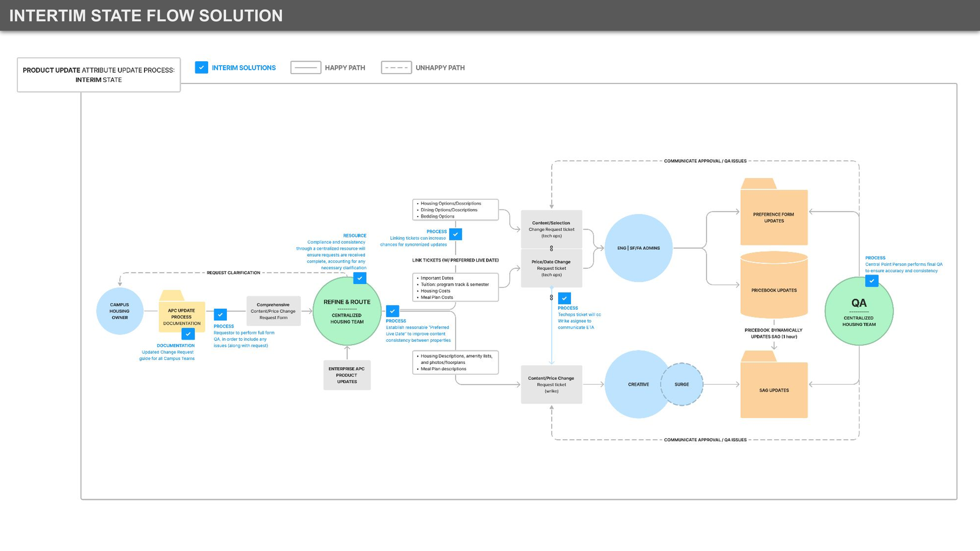The height and width of the screenshot is (551, 980).
Task: Select the QA Centralized Housing Team circle
Action: [x=859, y=311]
